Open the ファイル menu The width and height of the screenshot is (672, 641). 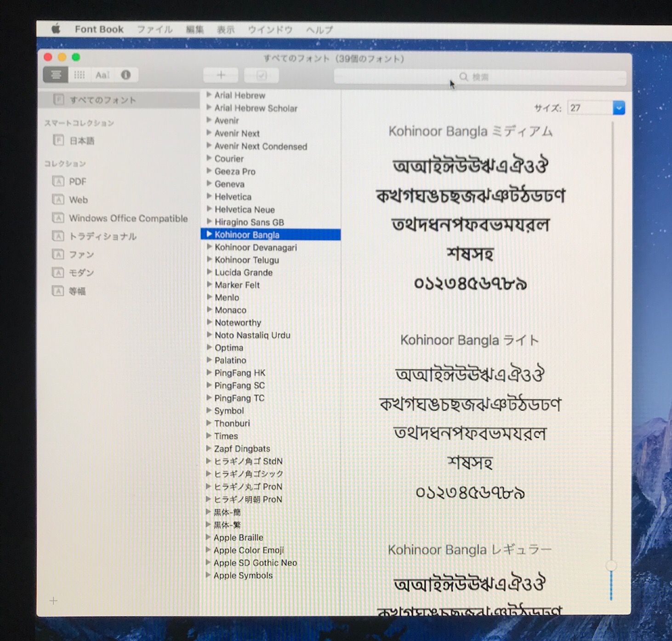pyautogui.click(x=155, y=30)
